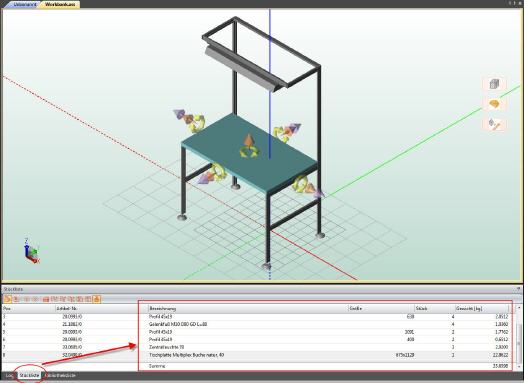
Task: Click the diamond-and-brush viewport icon
Action: (x=494, y=124)
